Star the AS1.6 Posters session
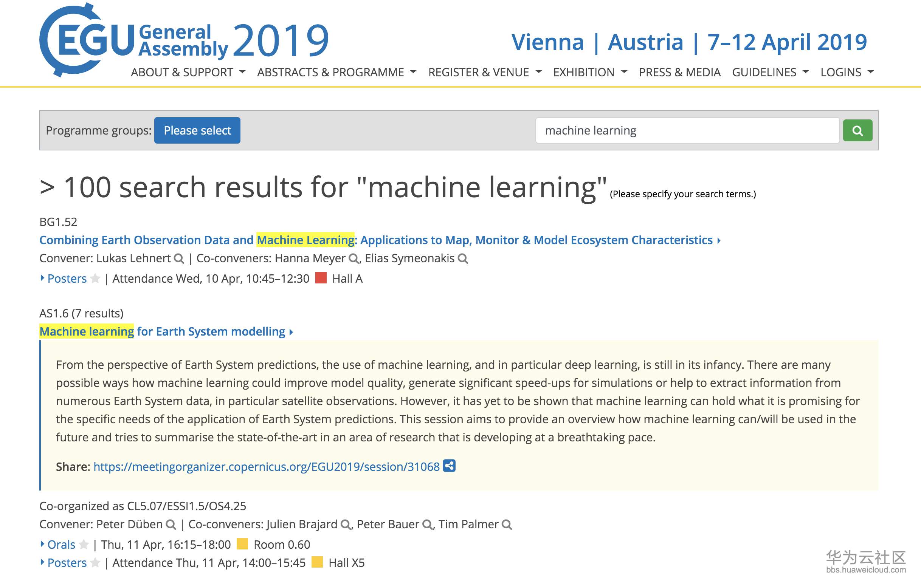Viewport: 921px width, 588px height. coord(95,563)
